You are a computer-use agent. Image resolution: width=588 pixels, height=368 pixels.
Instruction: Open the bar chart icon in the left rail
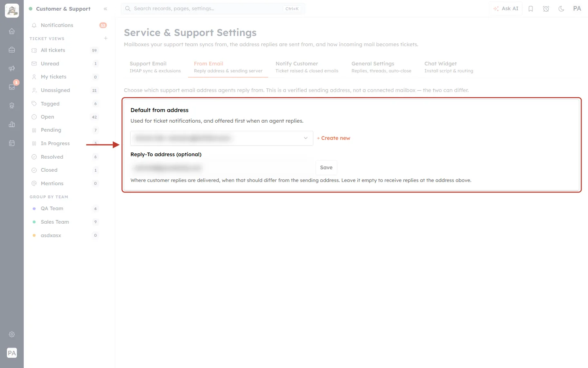12,124
